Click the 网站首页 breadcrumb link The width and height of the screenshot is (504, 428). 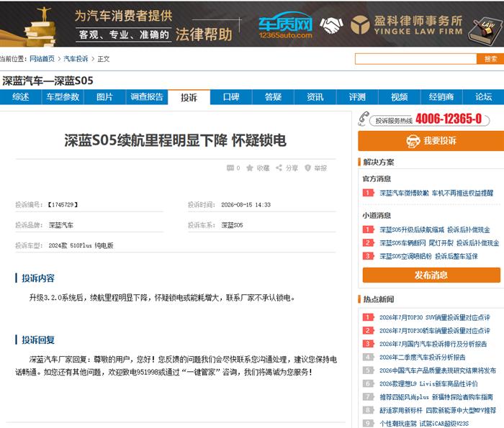(x=42, y=59)
